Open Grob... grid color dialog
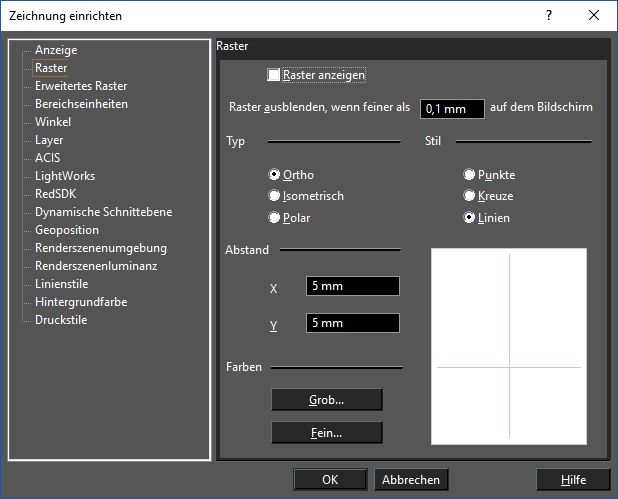 (x=327, y=400)
